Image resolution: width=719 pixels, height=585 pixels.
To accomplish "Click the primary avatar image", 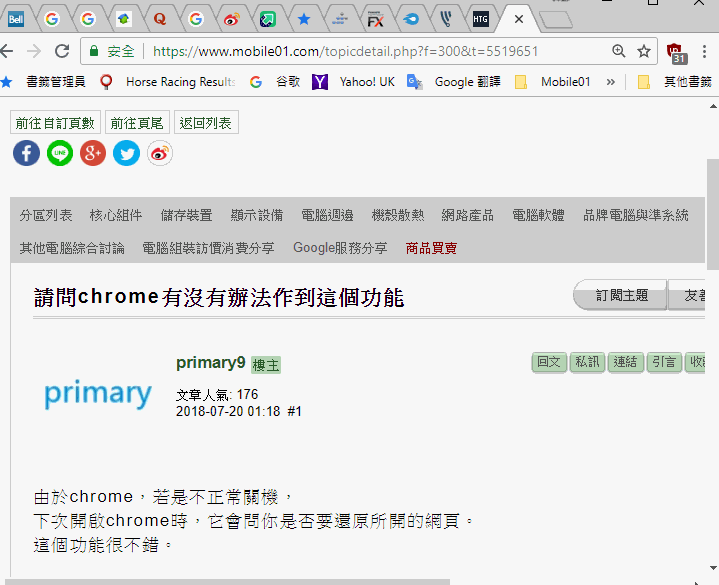I will (98, 395).
